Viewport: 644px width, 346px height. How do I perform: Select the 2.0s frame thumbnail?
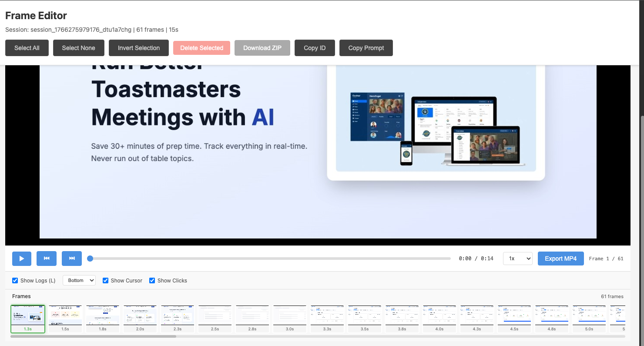point(140,319)
